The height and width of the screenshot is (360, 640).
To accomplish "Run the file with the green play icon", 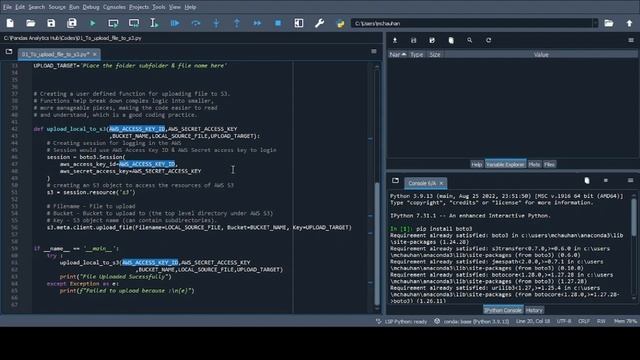I will pos(93,23).
